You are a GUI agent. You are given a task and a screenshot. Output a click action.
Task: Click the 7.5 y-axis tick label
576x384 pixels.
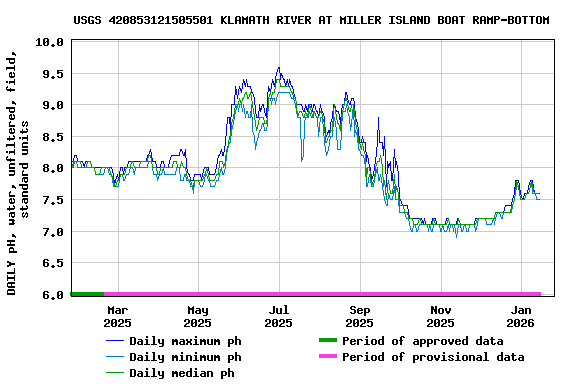(x=53, y=200)
